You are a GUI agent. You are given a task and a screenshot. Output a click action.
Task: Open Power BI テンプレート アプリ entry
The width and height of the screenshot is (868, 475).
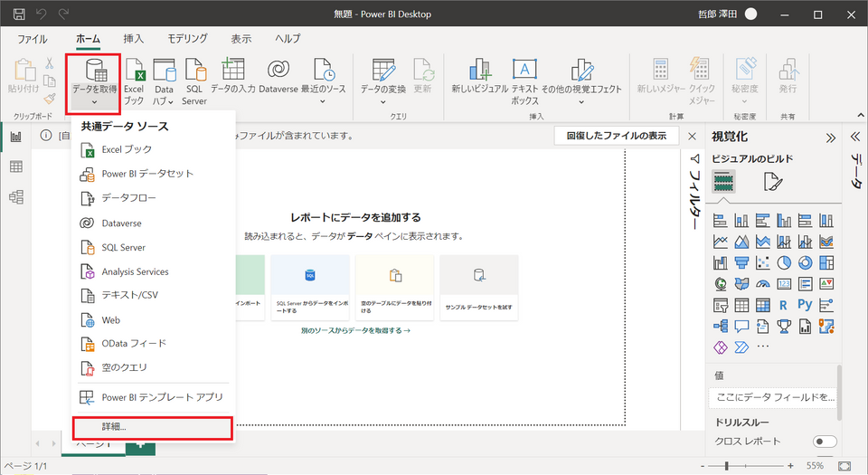tap(153, 397)
